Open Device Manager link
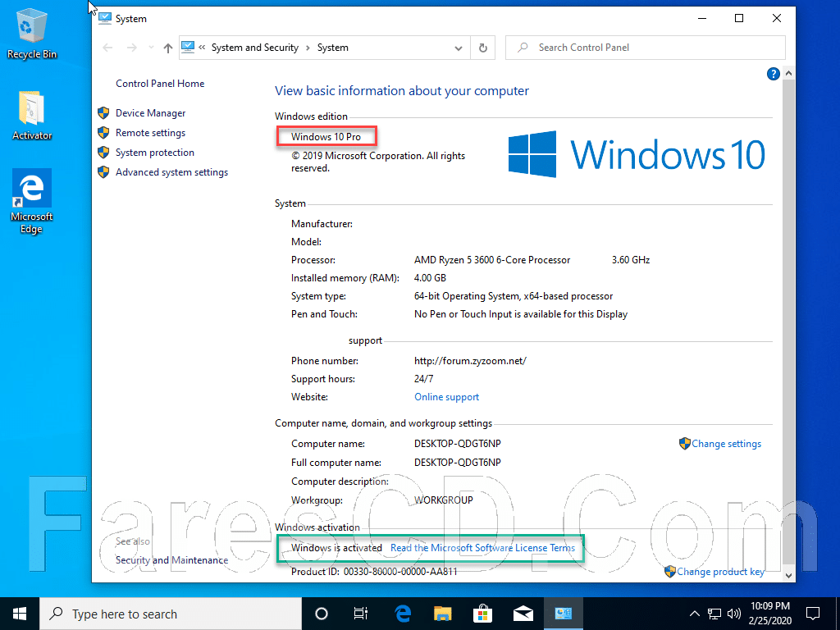The image size is (840, 630). click(x=151, y=113)
